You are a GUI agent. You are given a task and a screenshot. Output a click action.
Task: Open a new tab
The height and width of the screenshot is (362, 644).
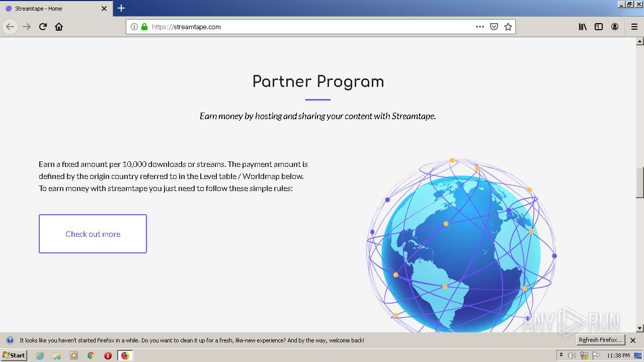coord(121,8)
